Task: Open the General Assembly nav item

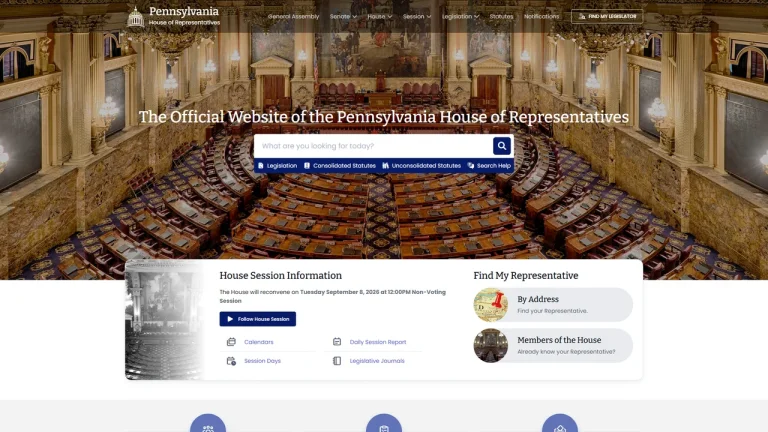Action: pyautogui.click(x=293, y=17)
